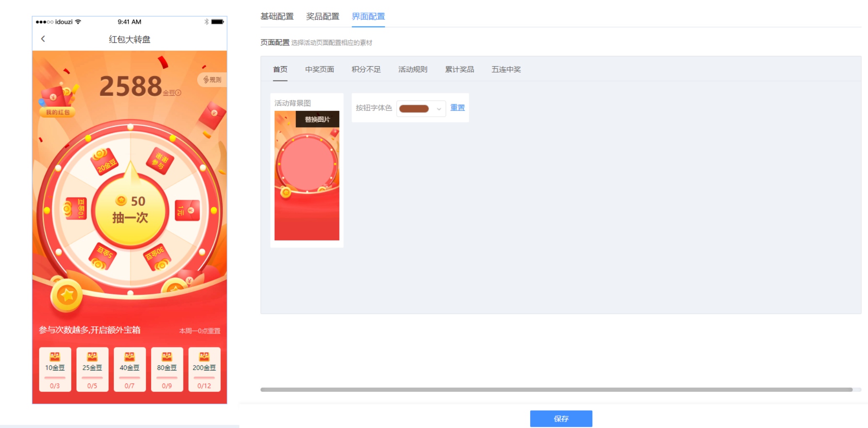Click 替换图片 on background thumbnail
868x428 pixels.
(317, 119)
